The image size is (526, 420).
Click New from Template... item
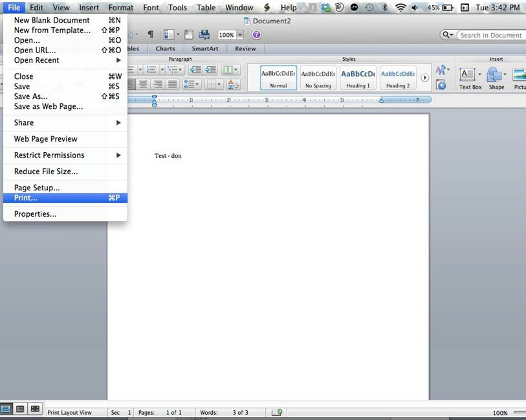click(65, 30)
